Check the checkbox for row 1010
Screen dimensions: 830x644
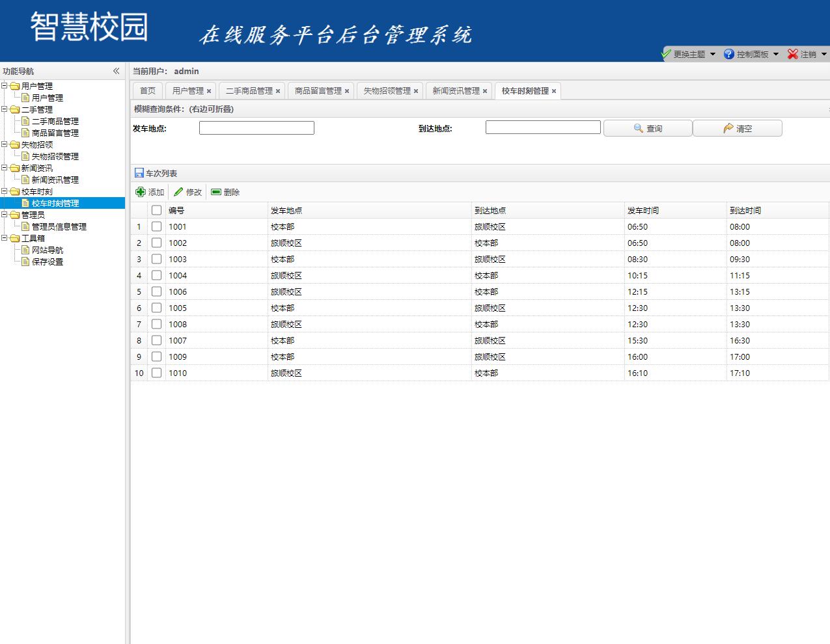click(x=156, y=373)
